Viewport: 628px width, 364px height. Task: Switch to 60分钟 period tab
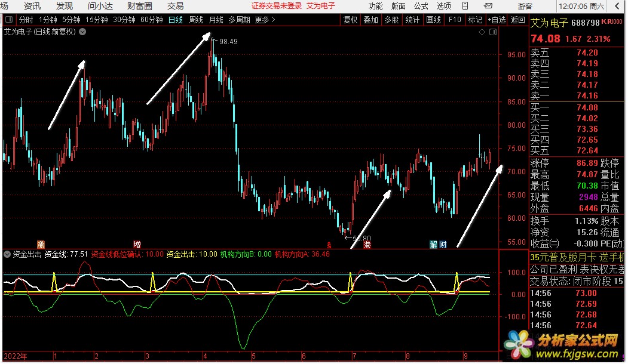(x=151, y=20)
